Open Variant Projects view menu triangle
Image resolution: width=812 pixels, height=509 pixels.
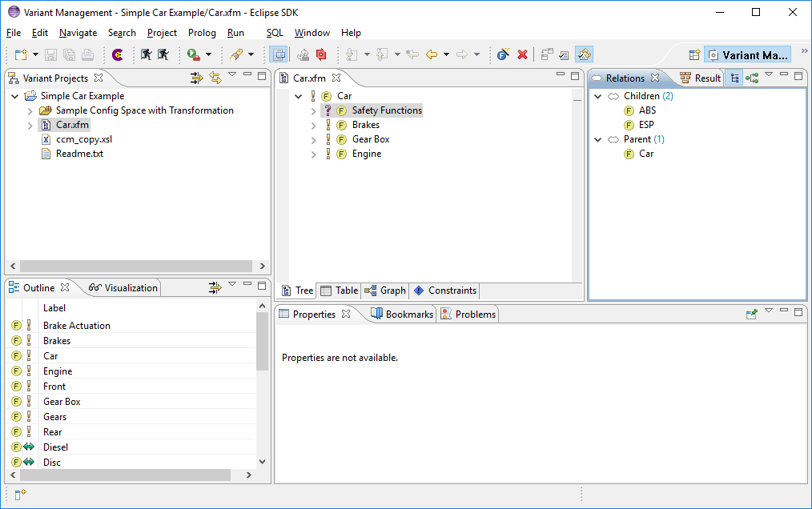click(232, 74)
